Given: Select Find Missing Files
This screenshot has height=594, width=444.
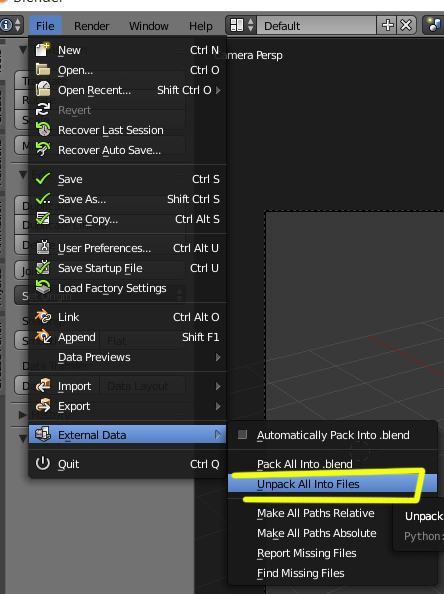Looking at the screenshot, I should (300, 573).
